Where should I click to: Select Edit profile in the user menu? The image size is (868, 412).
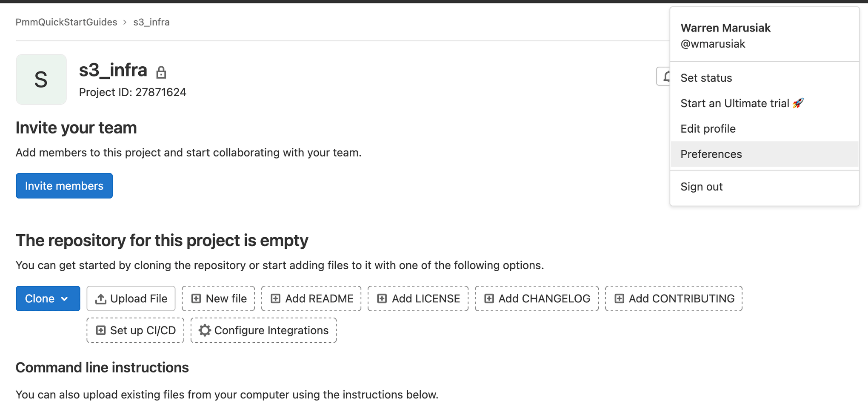708,128
